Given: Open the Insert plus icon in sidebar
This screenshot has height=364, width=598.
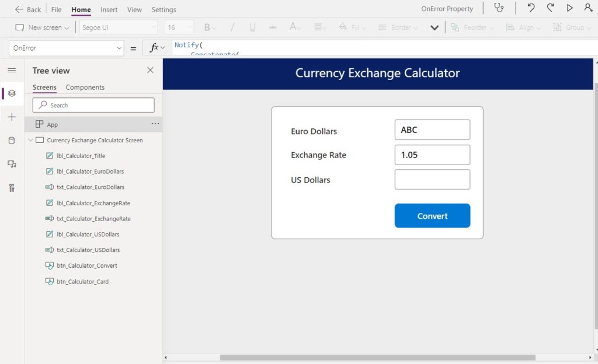Looking at the screenshot, I should [12, 117].
